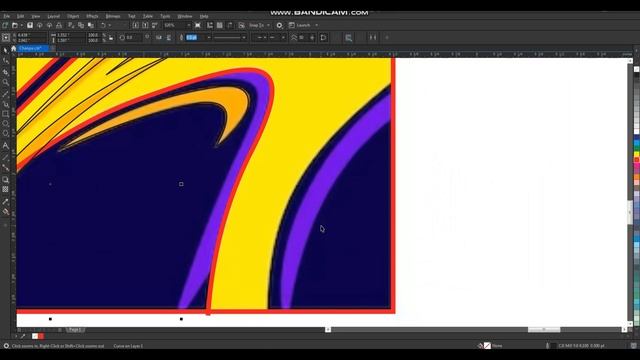
Task: Go to the Welcome home tab icon
Action: click(13, 49)
